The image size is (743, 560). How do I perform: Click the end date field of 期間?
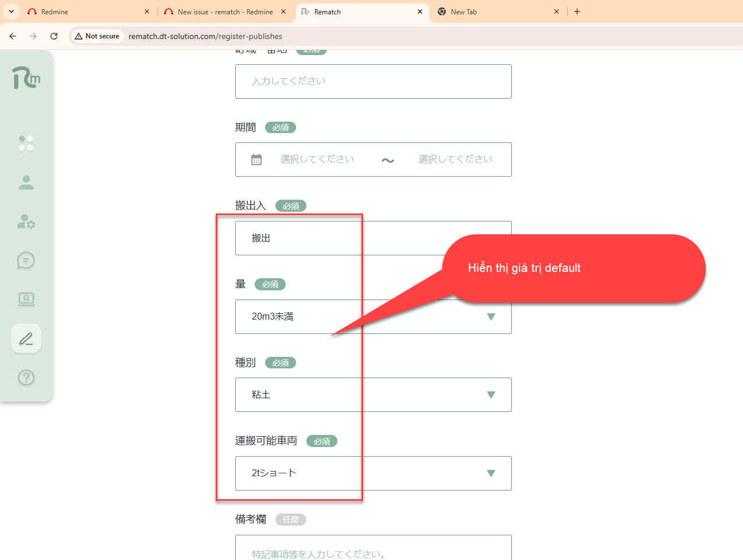pyautogui.click(x=455, y=160)
